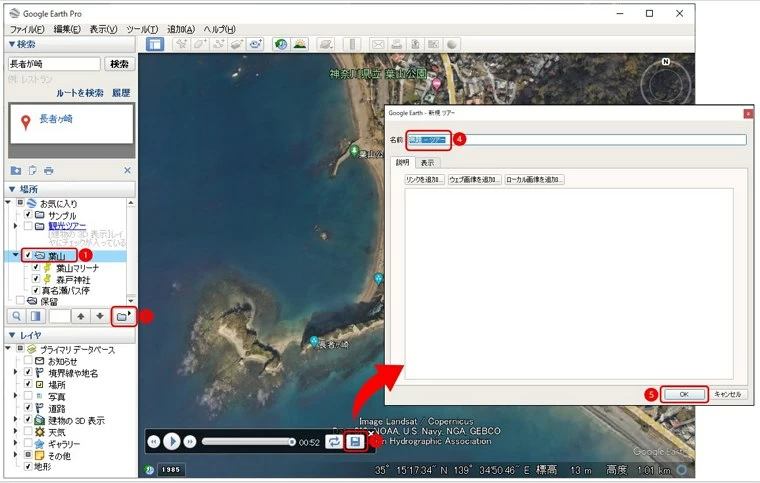The image size is (760, 483).
Task: Toggle the sidebar panel toolbar icon
Action: (x=155, y=44)
